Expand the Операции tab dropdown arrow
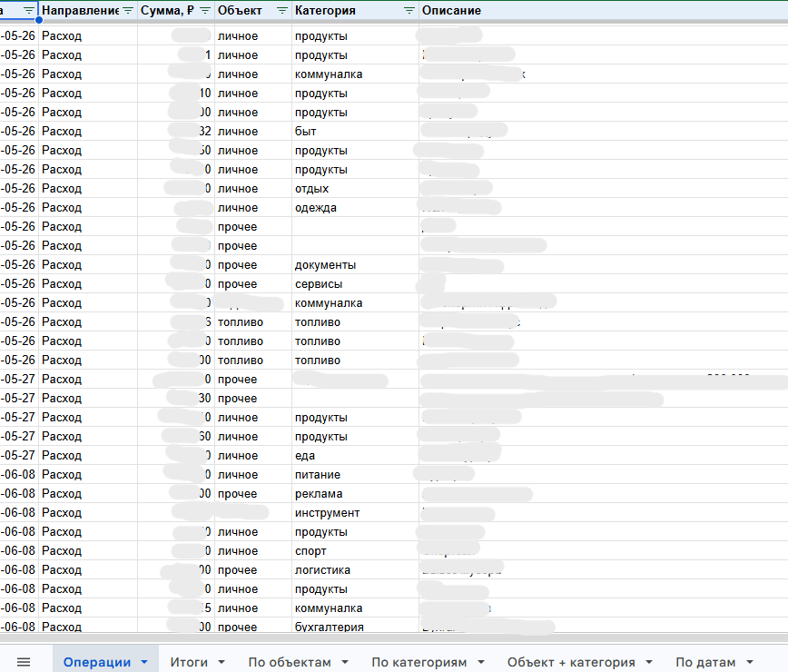788x672 pixels. [144, 662]
